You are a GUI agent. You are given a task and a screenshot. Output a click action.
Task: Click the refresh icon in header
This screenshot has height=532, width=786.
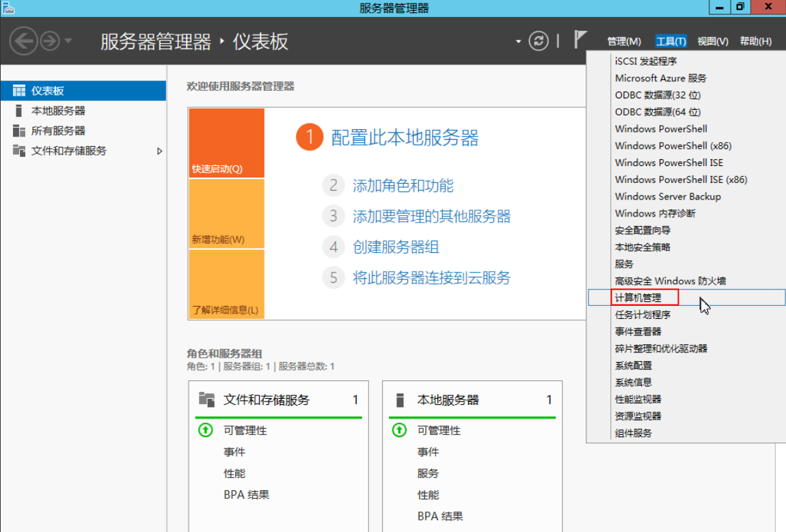pos(539,41)
